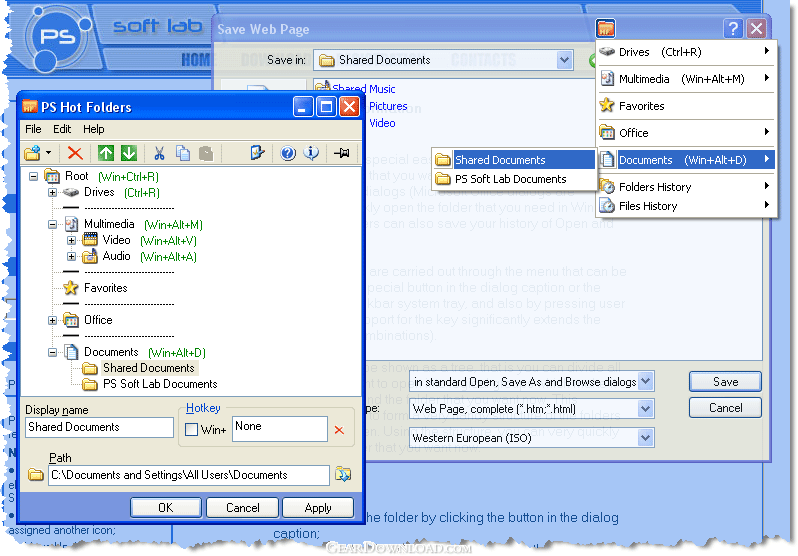This screenshot has width=798, height=556.
Task: Click the copy icon in toolbar
Action: [x=183, y=153]
